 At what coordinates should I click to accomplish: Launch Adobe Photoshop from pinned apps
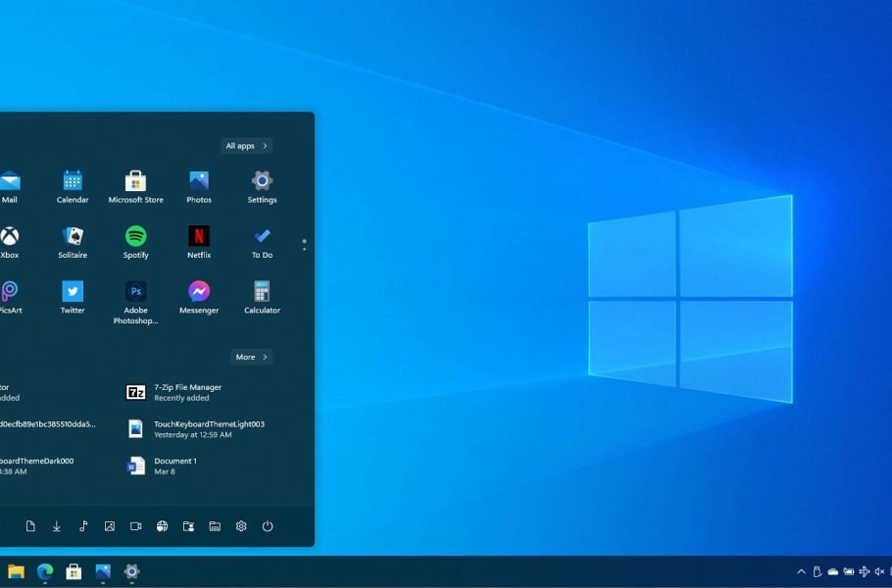tap(135, 303)
